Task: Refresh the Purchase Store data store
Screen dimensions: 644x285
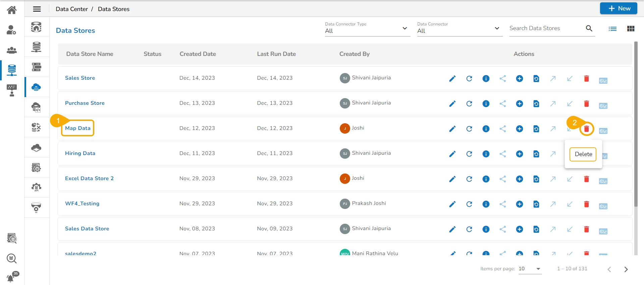Action: 469,104
